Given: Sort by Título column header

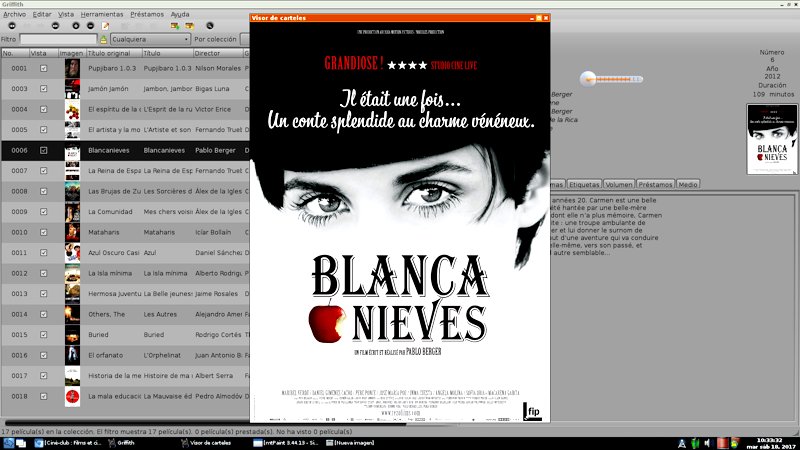Looking at the screenshot, I should click(x=167, y=53).
